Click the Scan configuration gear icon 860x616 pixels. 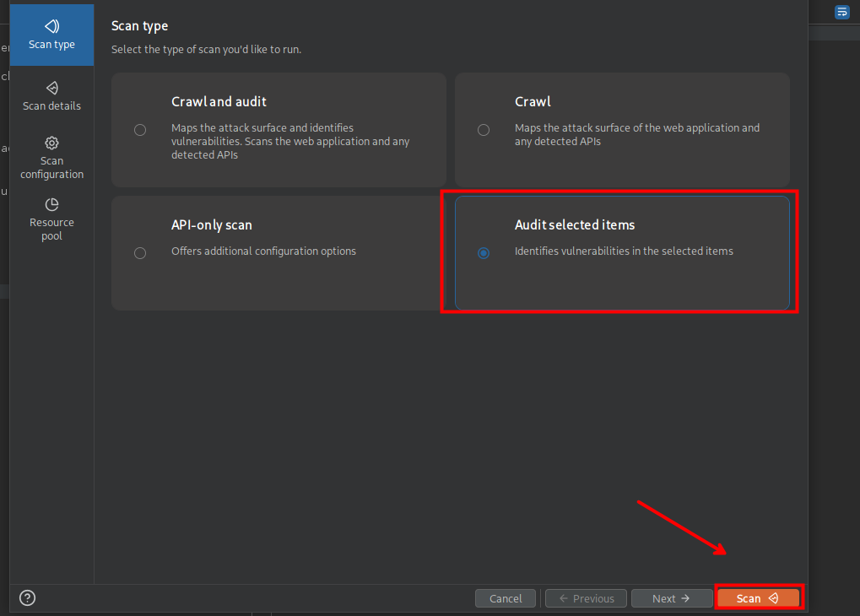pos(51,143)
